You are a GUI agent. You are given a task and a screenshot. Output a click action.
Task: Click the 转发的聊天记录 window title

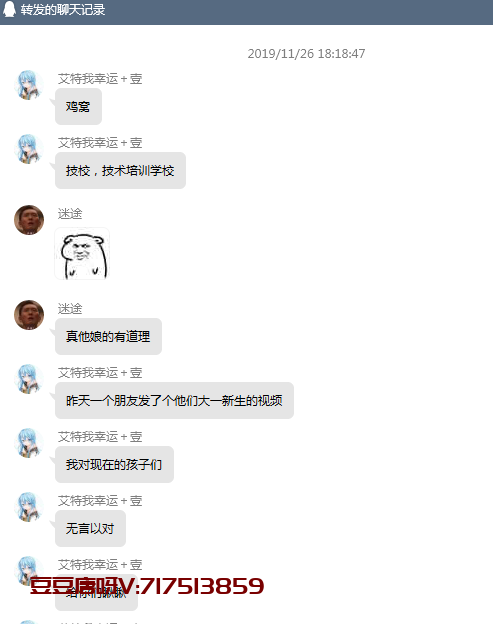coord(63,10)
